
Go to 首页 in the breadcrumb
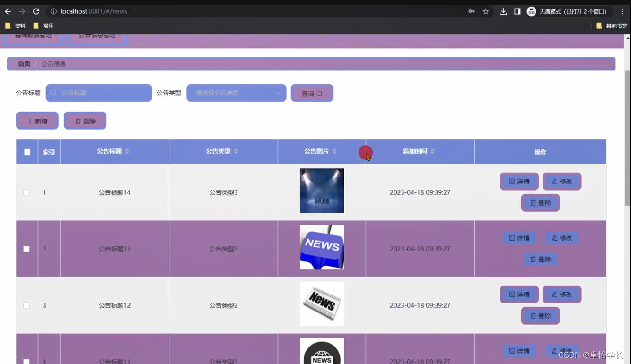(x=24, y=64)
